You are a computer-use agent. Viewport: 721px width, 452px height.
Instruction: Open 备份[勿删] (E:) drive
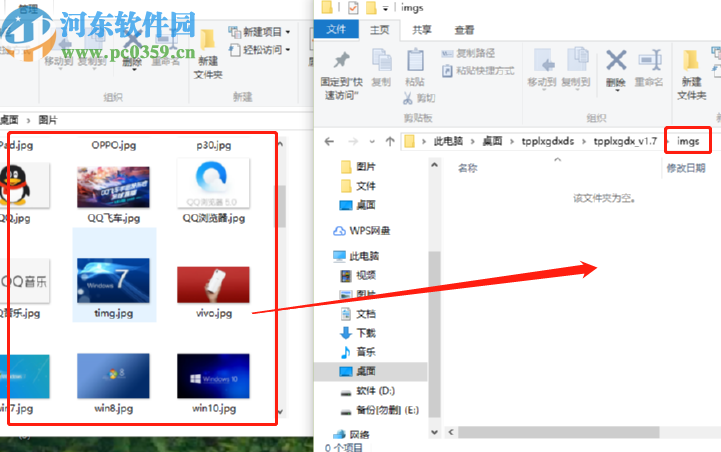(x=379, y=410)
